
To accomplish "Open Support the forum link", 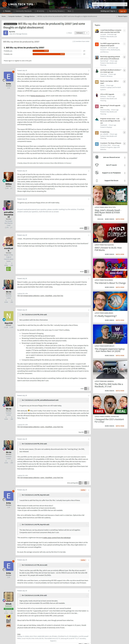I will click(x=111, y=181).
